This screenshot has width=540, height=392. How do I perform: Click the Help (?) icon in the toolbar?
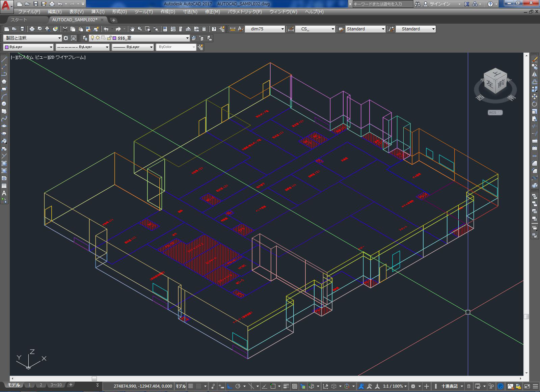[x=214, y=29]
